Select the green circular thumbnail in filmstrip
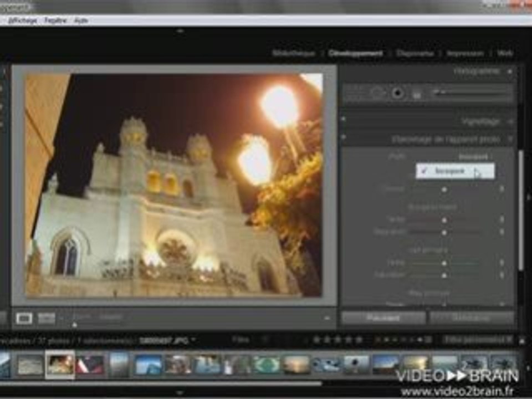The width and height of the screenshot is (532, 399). point(267,365)
